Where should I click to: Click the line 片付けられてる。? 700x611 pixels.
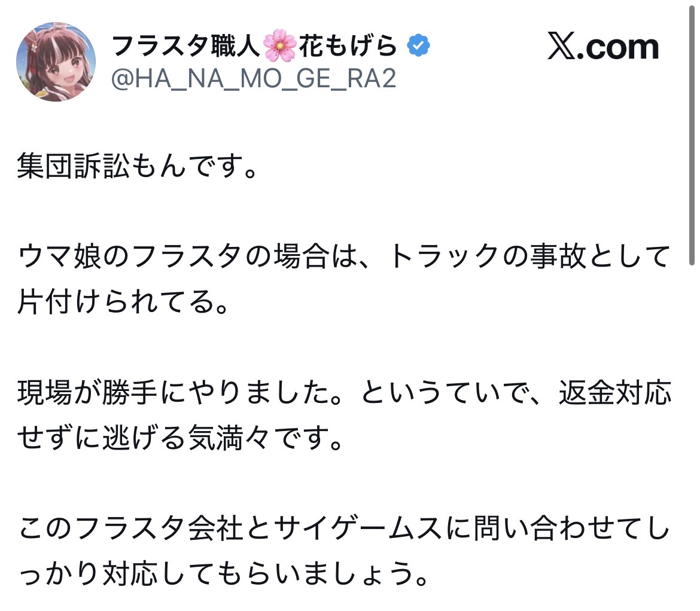[x=124, y=303]
